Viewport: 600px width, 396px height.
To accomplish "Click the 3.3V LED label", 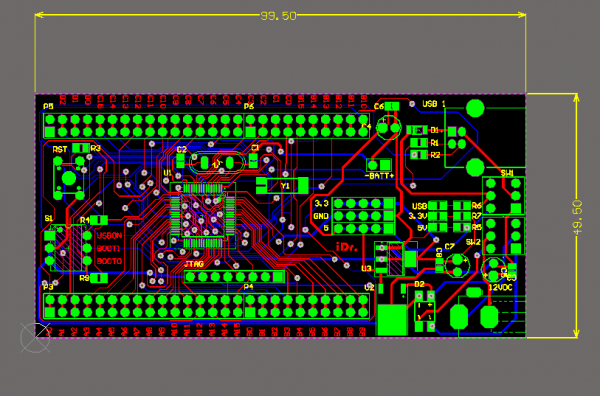I will click(418, 216).
